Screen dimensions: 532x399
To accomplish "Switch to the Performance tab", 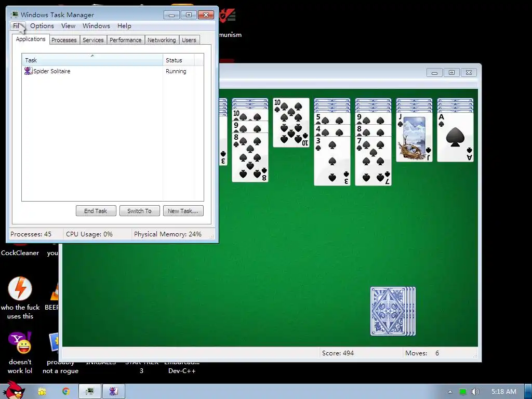I will point(126,40).
